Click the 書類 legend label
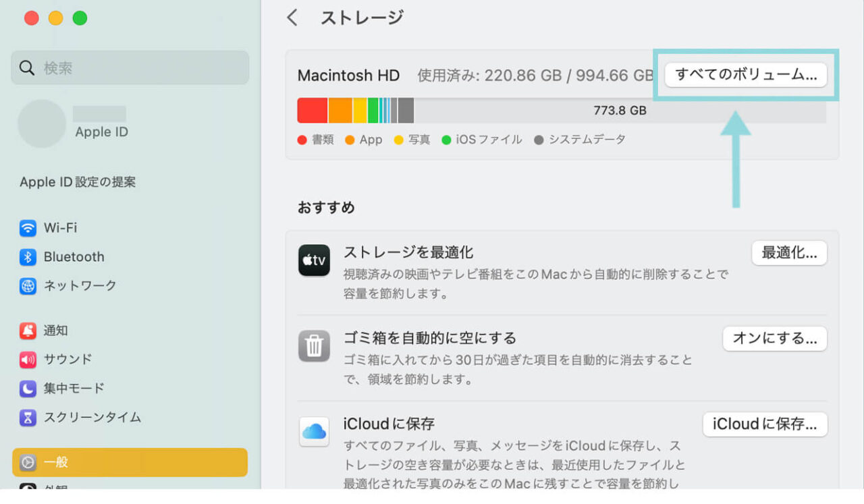 [x=323, y=140]
